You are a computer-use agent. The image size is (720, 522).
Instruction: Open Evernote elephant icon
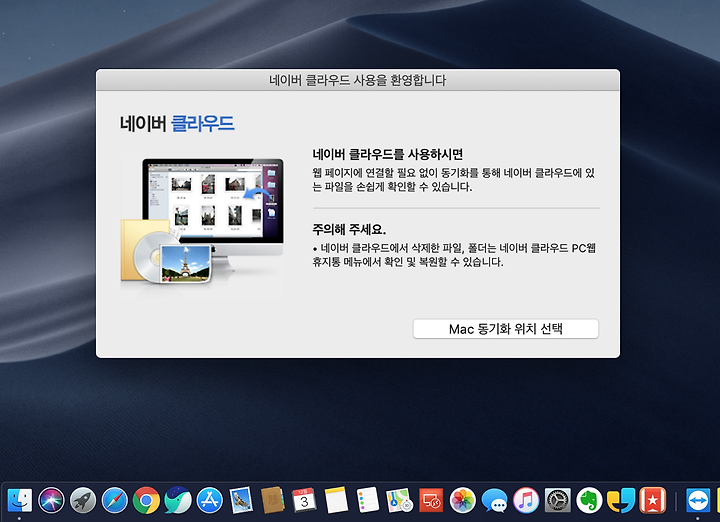(590, 500)
